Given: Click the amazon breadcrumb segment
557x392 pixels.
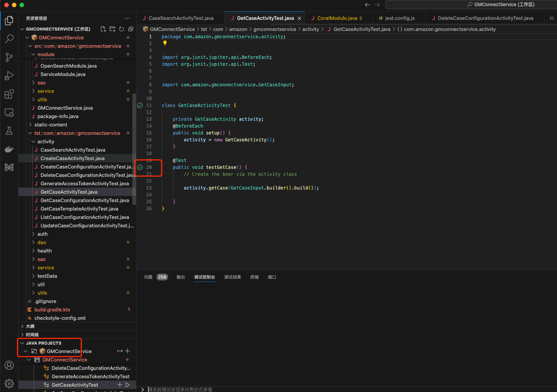Looking at the screenshot, I should point(238,29).
